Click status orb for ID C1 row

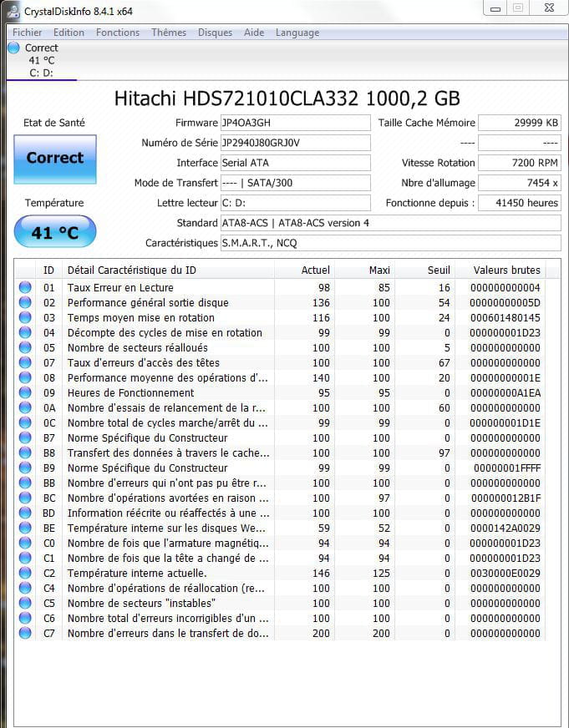(x=25, y=558)
